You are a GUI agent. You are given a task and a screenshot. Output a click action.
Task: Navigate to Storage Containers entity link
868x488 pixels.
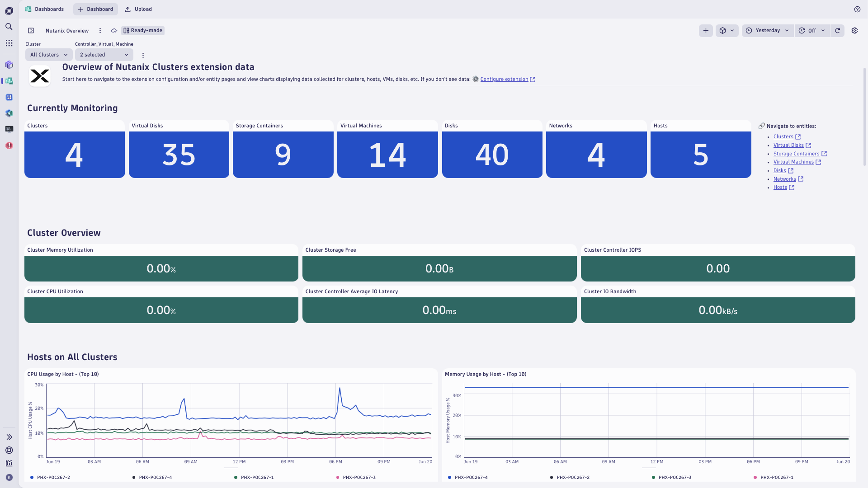796,154
